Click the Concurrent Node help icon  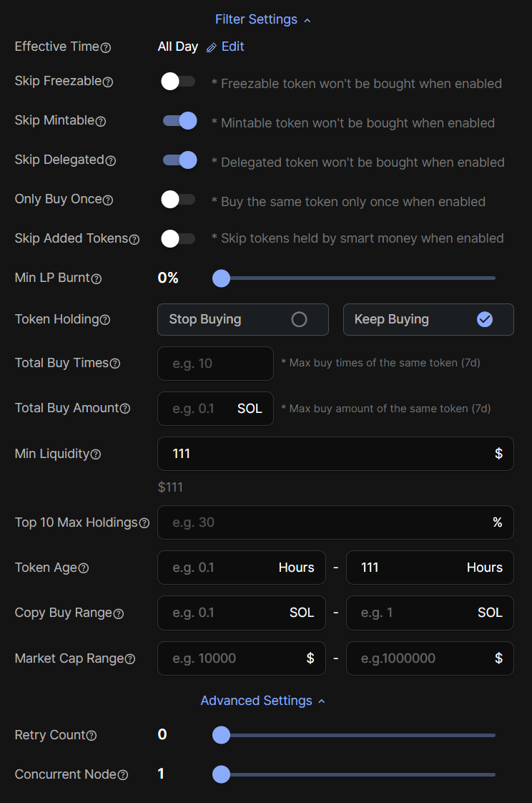click(x=123, y=775)
